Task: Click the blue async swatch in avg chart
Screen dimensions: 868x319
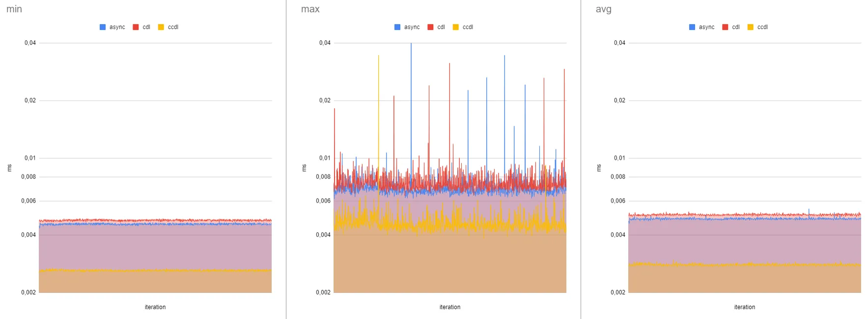Action: [692, 27]
